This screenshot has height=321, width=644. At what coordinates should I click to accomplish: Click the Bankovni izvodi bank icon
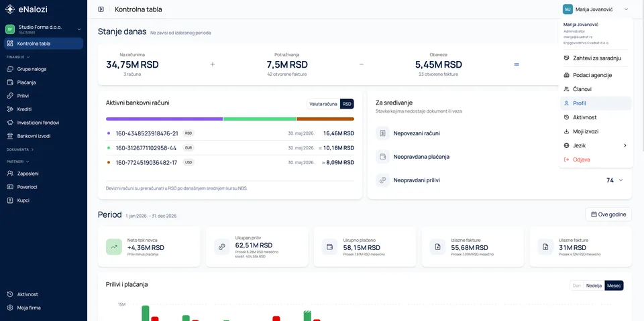tap(10, 136)
